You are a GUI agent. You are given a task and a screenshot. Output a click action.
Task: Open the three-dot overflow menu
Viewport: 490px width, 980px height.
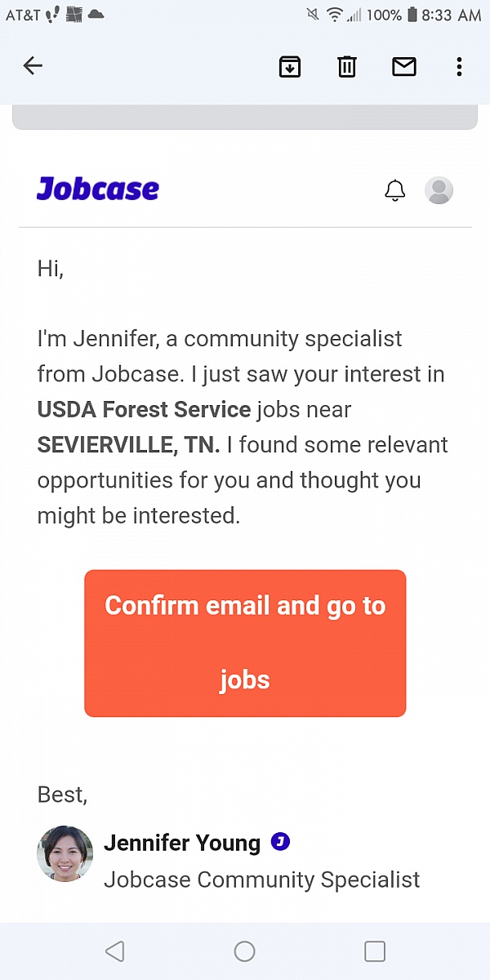point(460,67)
